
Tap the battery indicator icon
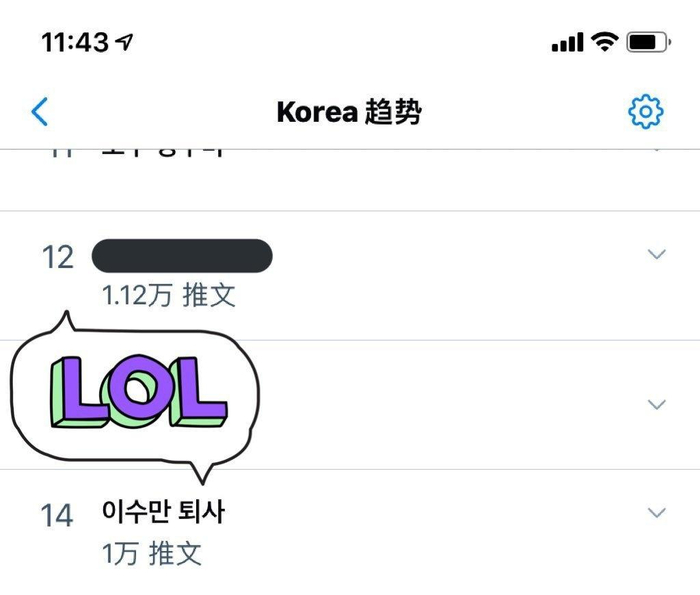coord(648,42)
